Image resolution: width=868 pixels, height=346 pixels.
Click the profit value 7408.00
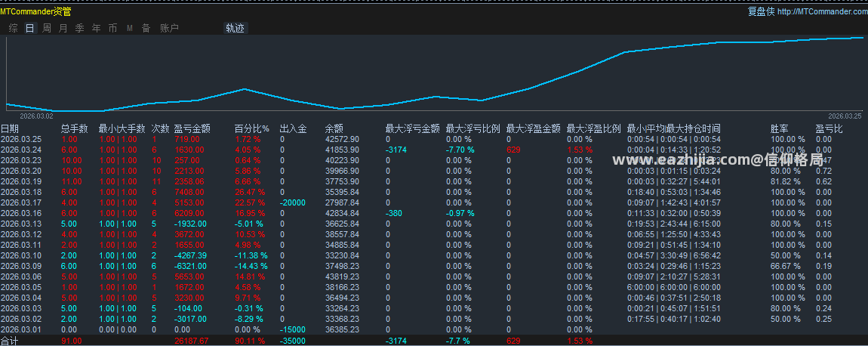190,192
